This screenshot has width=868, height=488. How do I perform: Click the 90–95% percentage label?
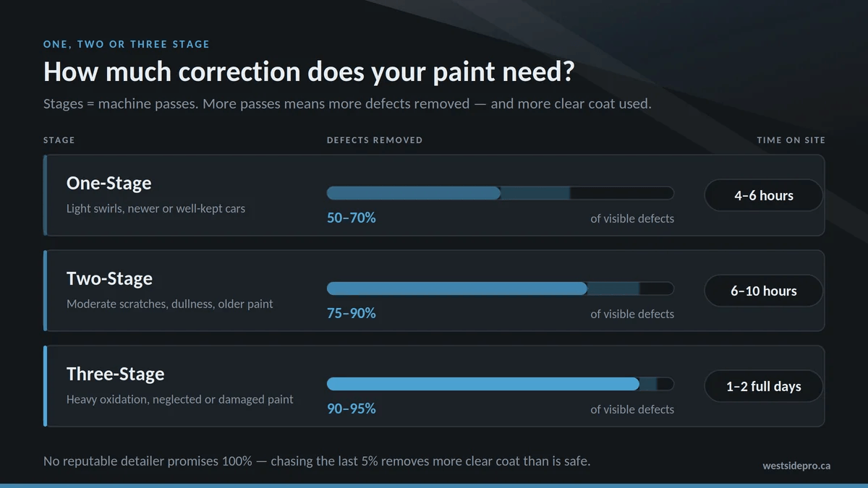point(352,408)
